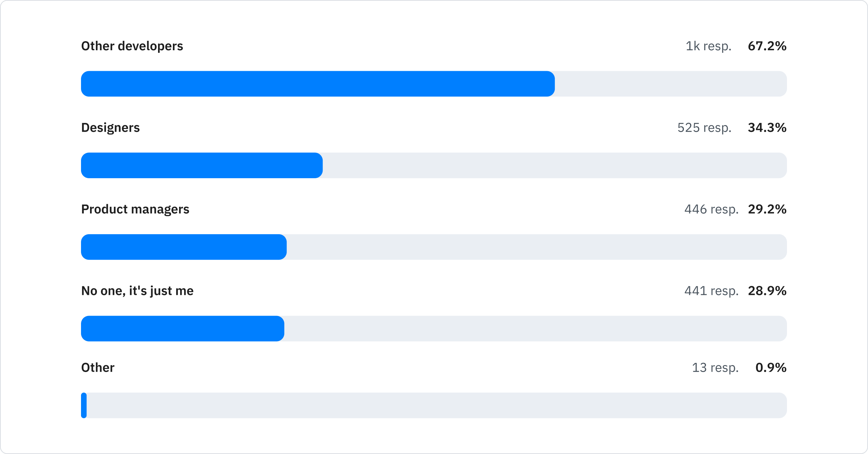Click the 67.2% percentage value
868x454 pixels.
coord(767,46)
